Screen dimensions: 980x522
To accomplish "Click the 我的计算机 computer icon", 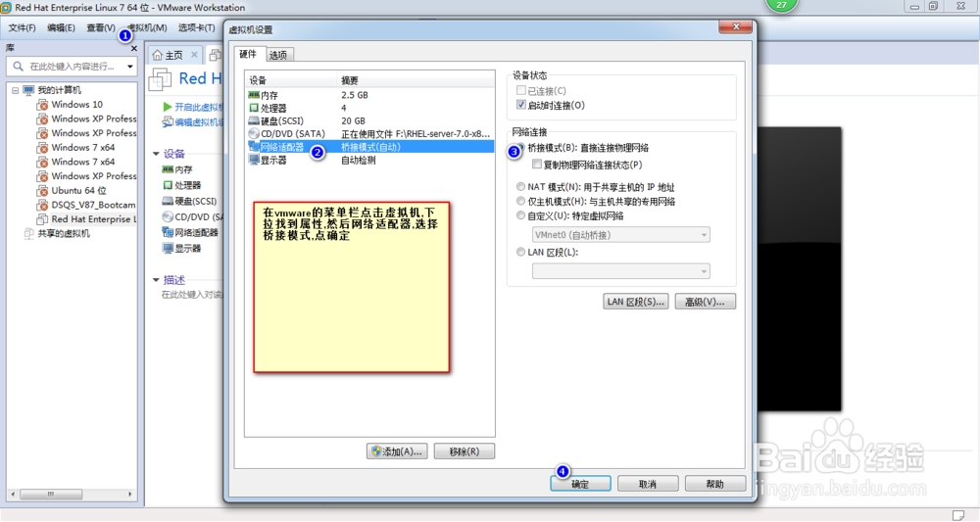I will (x=28, y=90).
